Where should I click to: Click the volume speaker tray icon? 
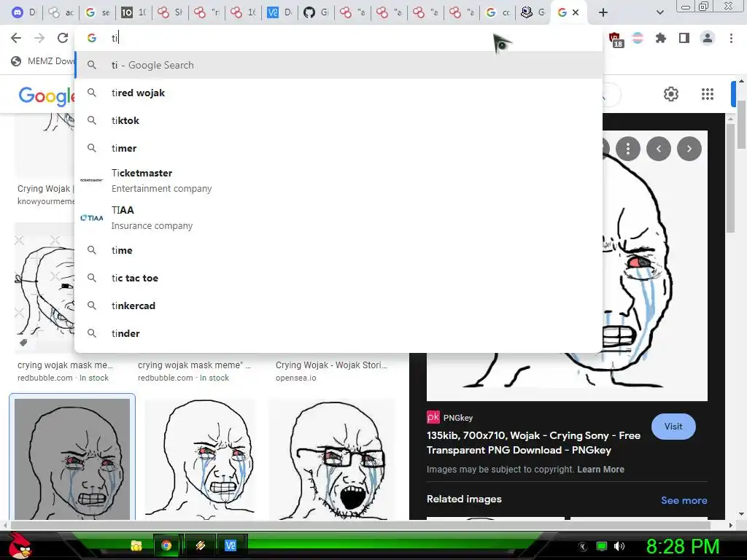[619, 546]
